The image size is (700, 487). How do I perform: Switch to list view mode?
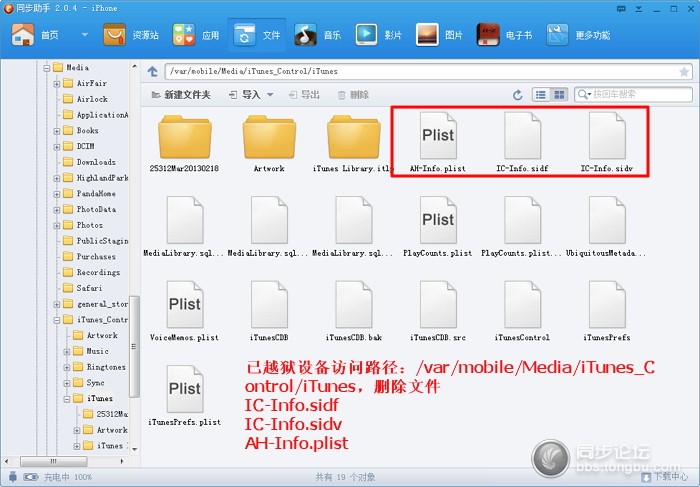coord(541,95)
